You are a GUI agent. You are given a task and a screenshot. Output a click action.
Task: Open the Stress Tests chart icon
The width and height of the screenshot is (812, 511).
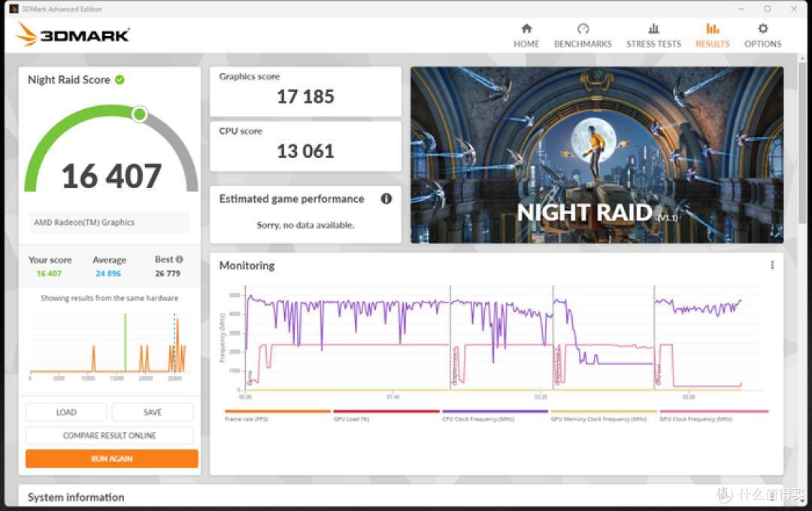[653, 29]
